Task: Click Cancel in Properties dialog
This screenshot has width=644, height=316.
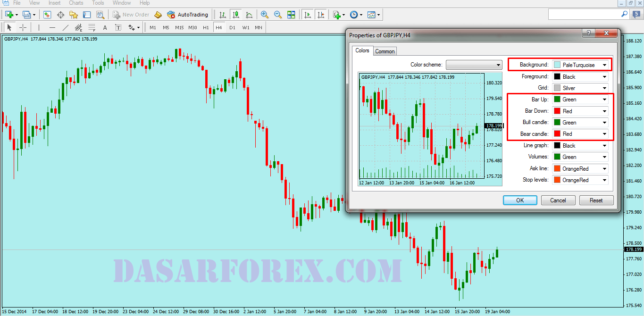Action: coord(558,200)
